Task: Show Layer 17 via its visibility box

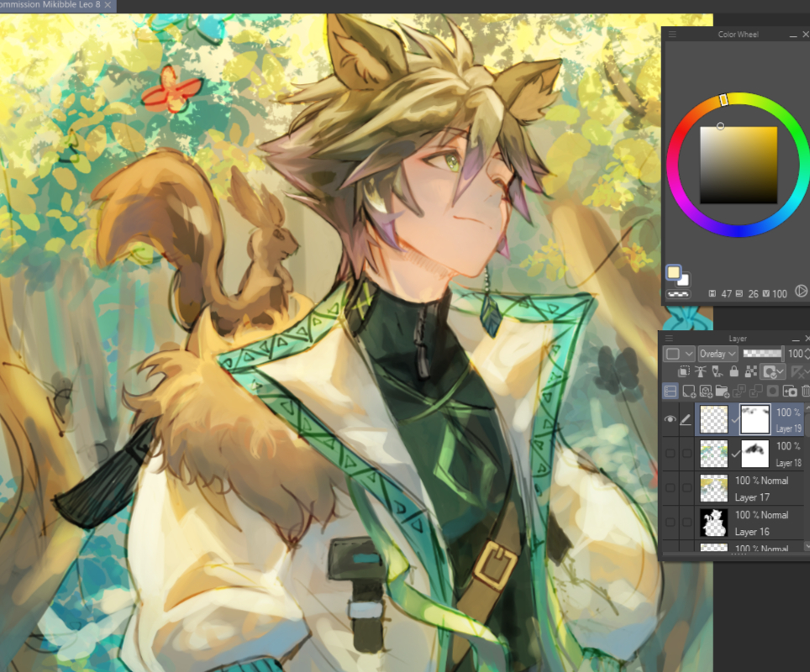Action: [x=671, y=488]
